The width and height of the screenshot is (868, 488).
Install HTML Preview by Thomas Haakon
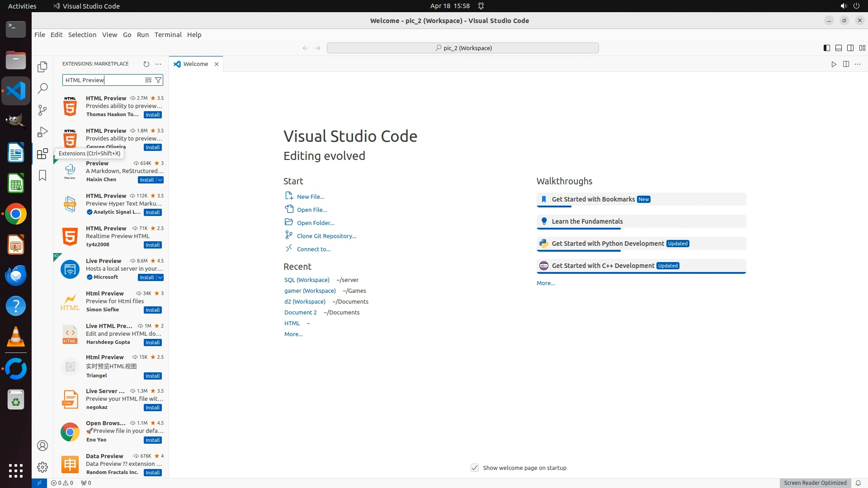point(152,115)
